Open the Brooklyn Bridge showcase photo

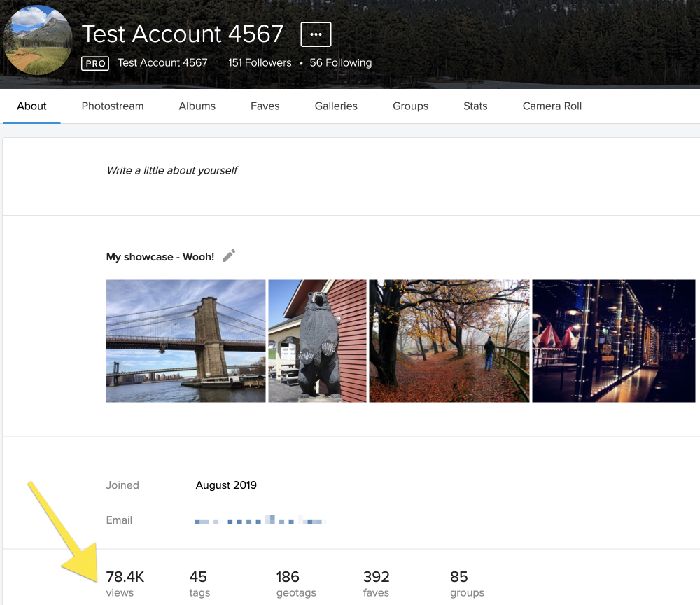click(x=185, y=341)
